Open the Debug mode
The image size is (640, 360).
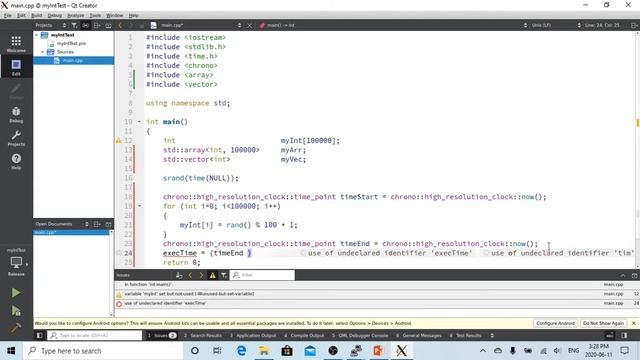point(16,115)
